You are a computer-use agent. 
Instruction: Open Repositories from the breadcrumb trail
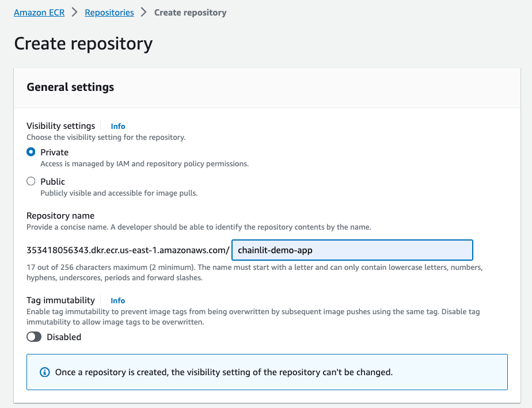click(109, 12)
